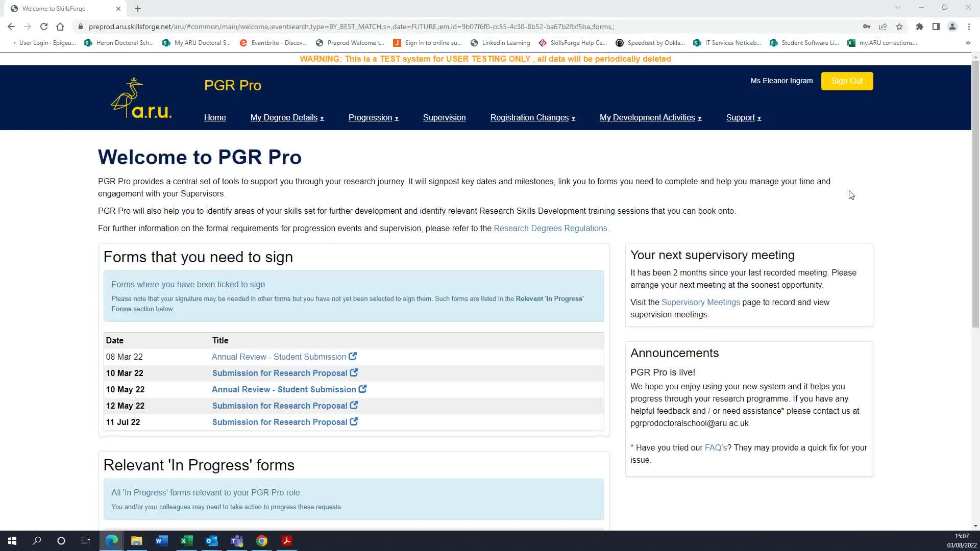Close the Welcome to SkillsForge tab

(x=118, y=9)
